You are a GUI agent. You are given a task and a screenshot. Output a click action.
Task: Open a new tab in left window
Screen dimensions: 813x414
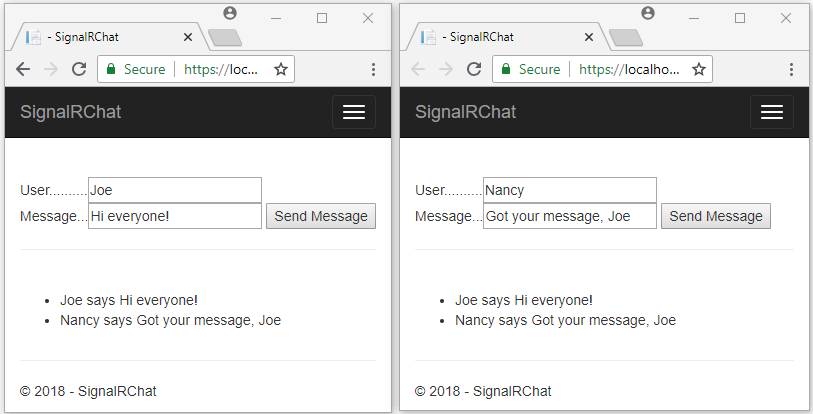click(225, 37)
